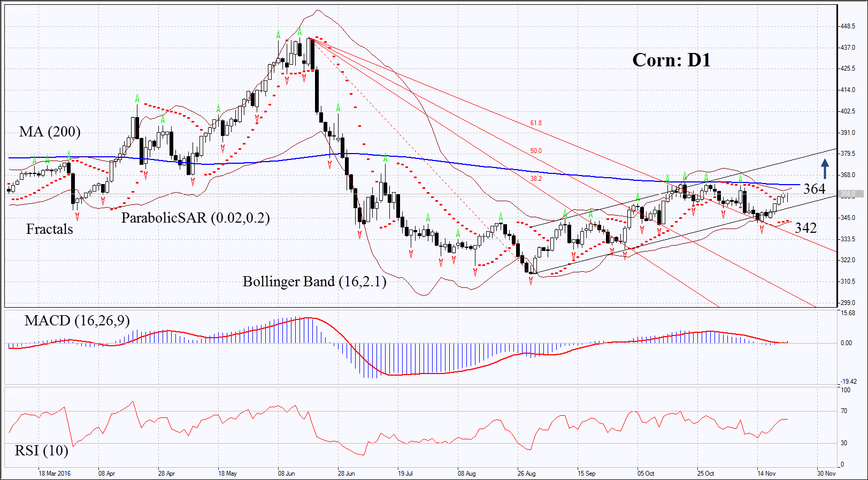Click the '08 Aug' date label

466,474
